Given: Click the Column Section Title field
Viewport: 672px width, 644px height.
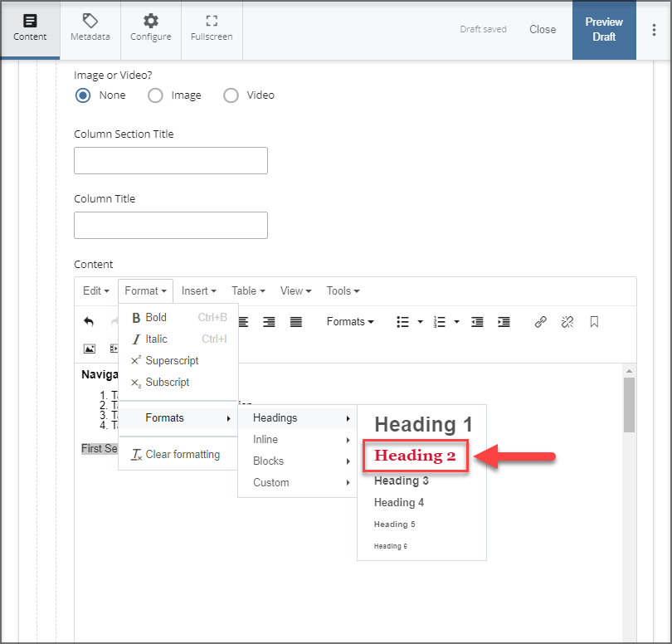Looking at the screenshot, I should click(171, 160).
